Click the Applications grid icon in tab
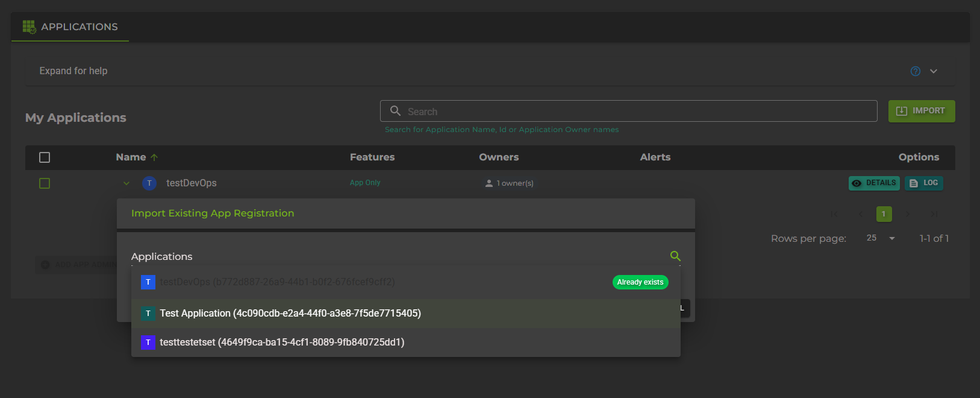 (29, 27)
